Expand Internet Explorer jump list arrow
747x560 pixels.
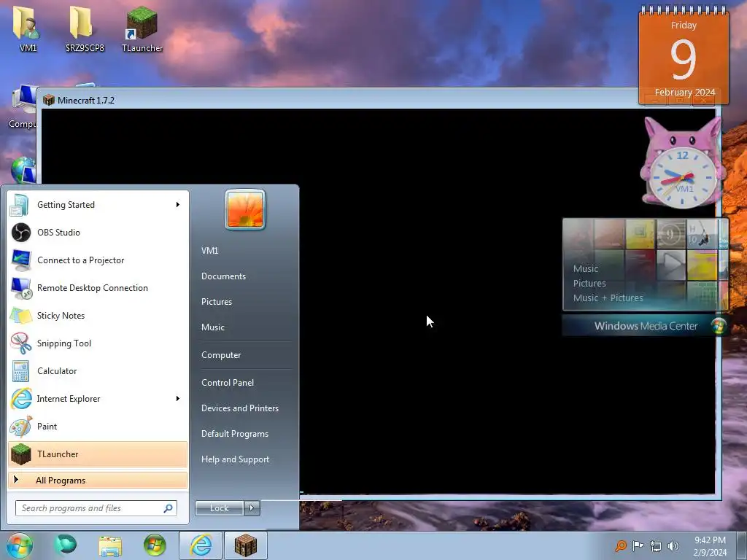[178, 399]
